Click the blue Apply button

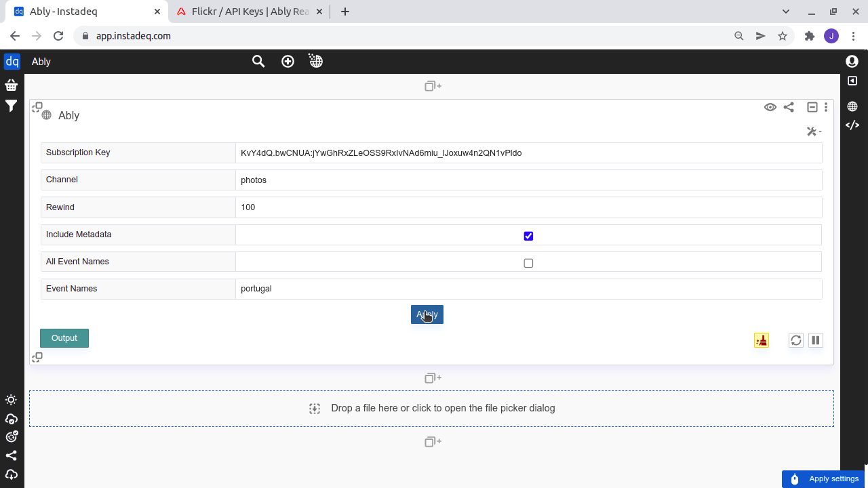pyautogui.click(x=427, y=314)
